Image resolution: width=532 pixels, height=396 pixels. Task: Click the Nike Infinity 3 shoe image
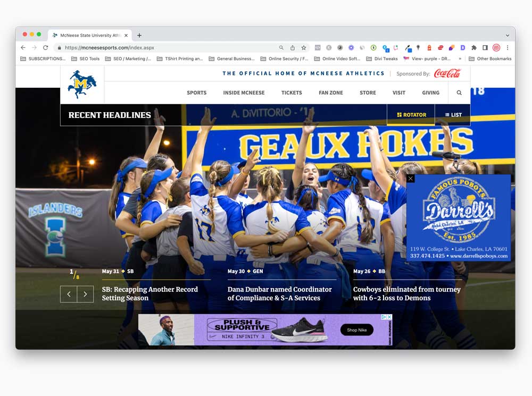tap(299, 330)
